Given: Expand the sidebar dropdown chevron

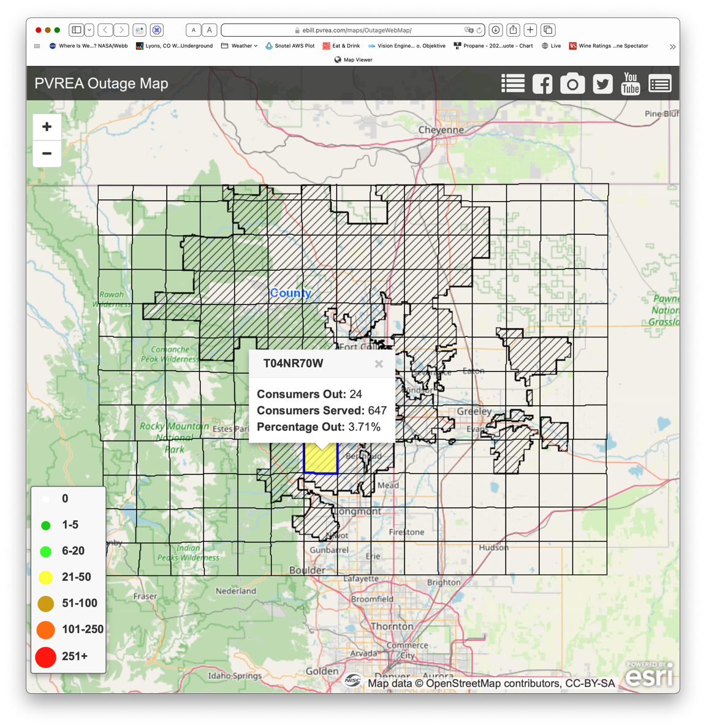Looking at the screenshot, I should click(89, 30).
